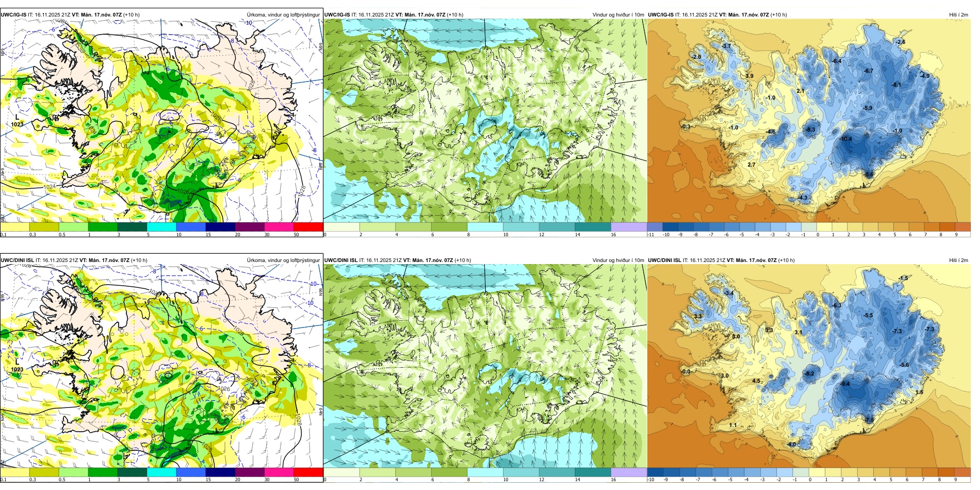Click the -3.7 temperature label
This screenshot has width=980, height=490.
coord(727,46)
